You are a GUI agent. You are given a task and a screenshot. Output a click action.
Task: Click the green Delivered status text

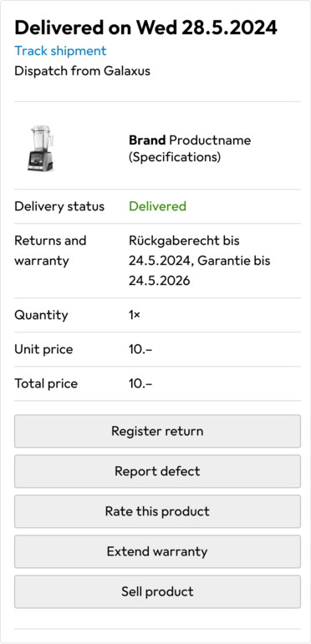point(157,206)
